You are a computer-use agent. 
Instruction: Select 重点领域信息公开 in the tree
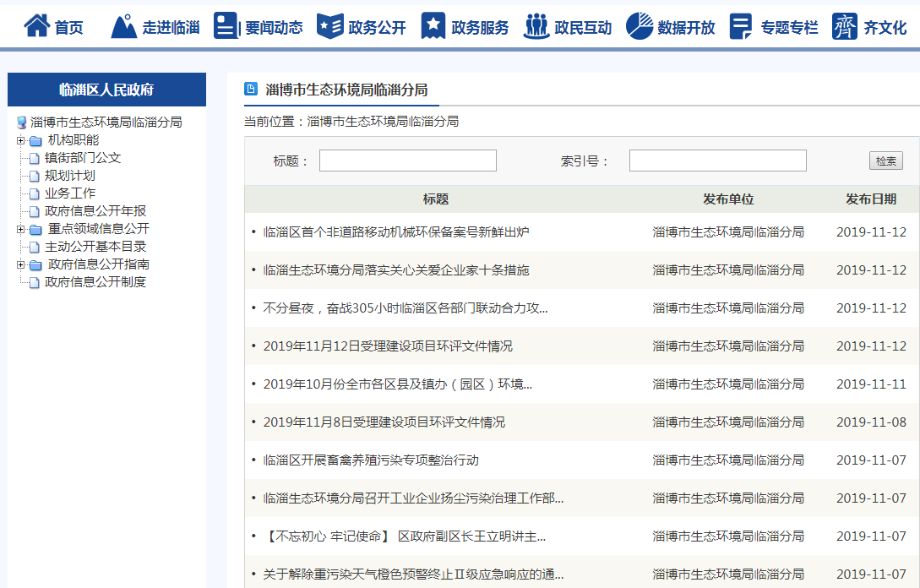click(99, 229)
